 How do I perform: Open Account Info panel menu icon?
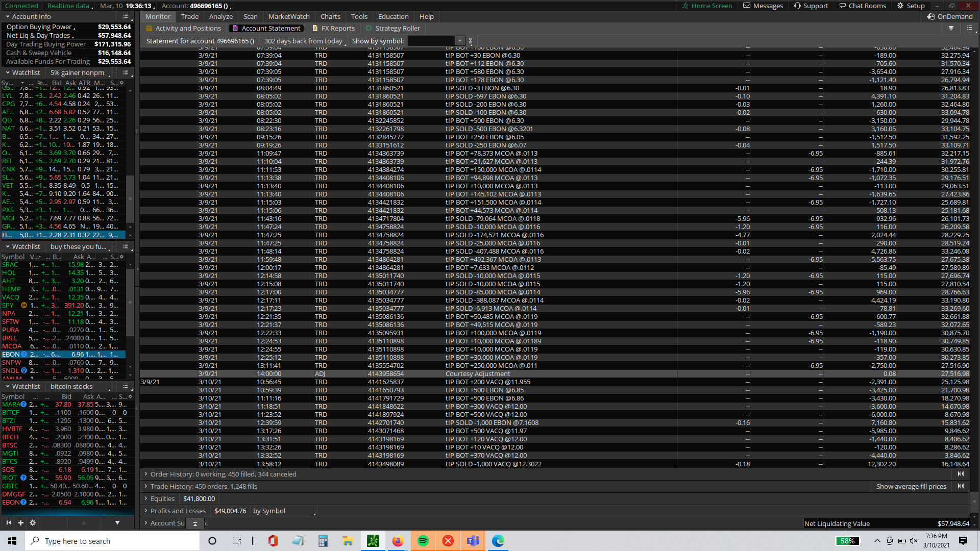click(126, 16)
